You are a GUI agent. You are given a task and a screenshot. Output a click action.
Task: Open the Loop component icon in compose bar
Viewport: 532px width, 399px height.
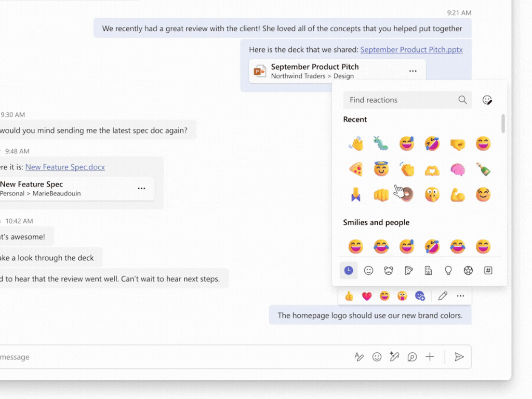tap(412, 357)
